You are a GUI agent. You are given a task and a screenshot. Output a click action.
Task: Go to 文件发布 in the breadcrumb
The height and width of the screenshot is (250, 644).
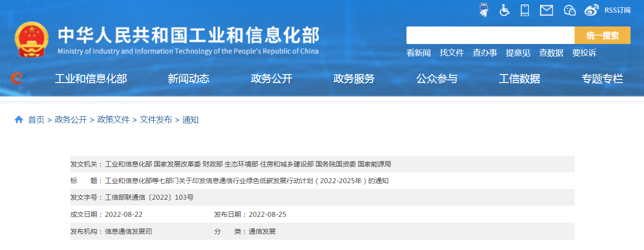[x=156, y=120]
